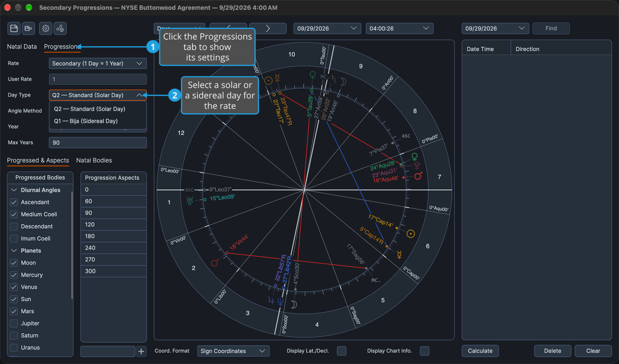
Task: Toggle the Mars checkbox
Action: tap(14, 311)
